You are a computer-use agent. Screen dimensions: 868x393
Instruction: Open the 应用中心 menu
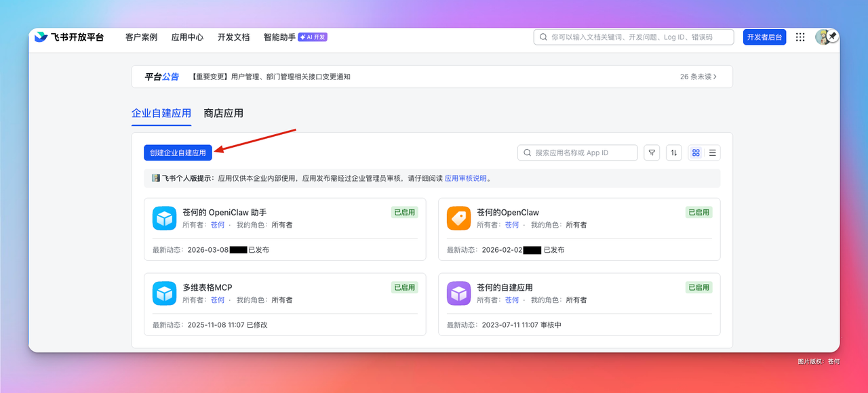pyautogui.click(x=187, y=37)
